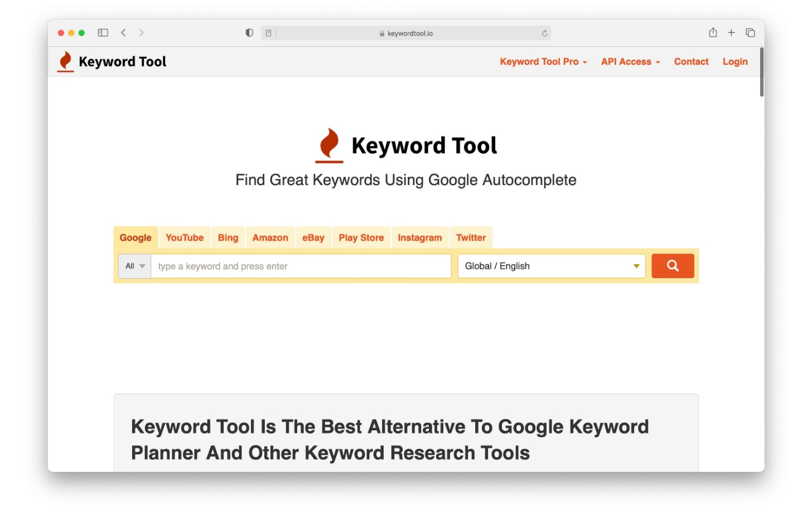This screenshot has height=510, width=812.
Task: Click the lock icon in address bar
Action: coord(382,33)
